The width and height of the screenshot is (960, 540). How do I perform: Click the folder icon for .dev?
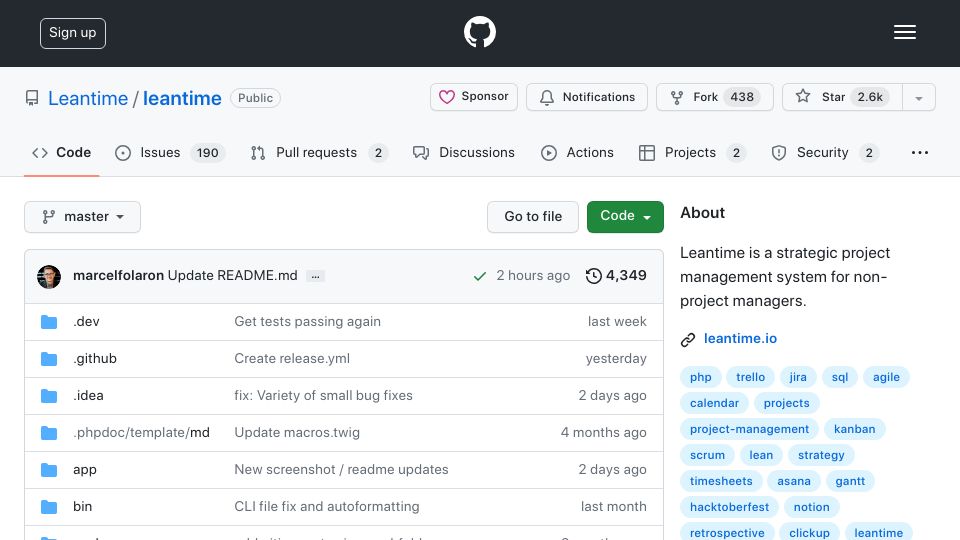pos(49,322)
